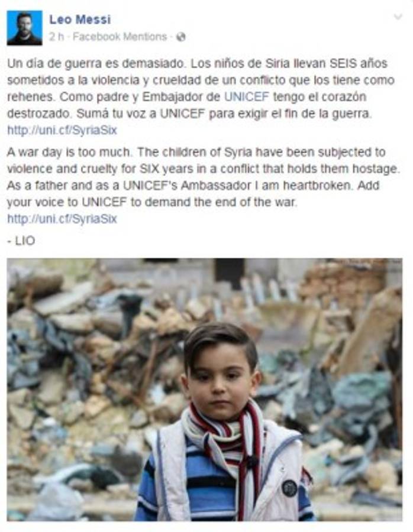Viewport: 413px width, 532px height.
Task: Open Leo Messi's profile picture
Action: [x=24, y=28]
